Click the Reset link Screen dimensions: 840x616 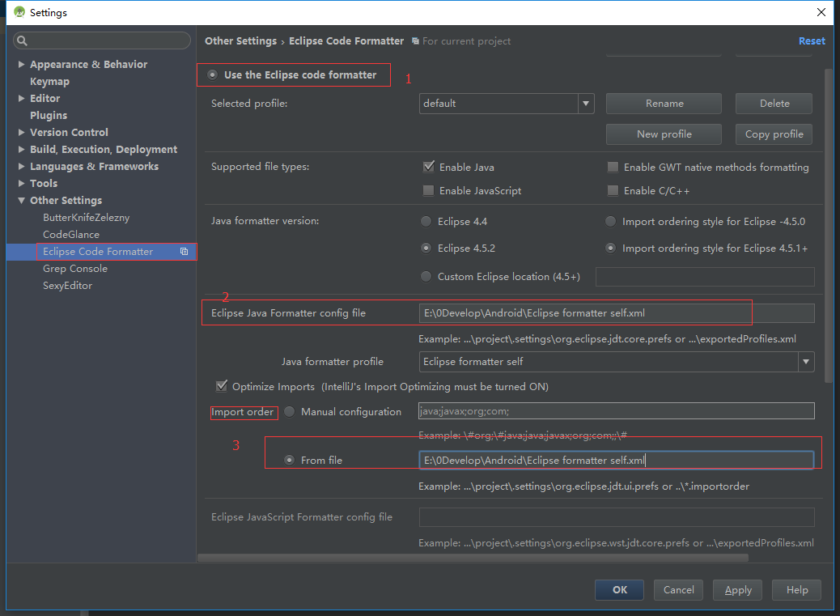point(812,41)
